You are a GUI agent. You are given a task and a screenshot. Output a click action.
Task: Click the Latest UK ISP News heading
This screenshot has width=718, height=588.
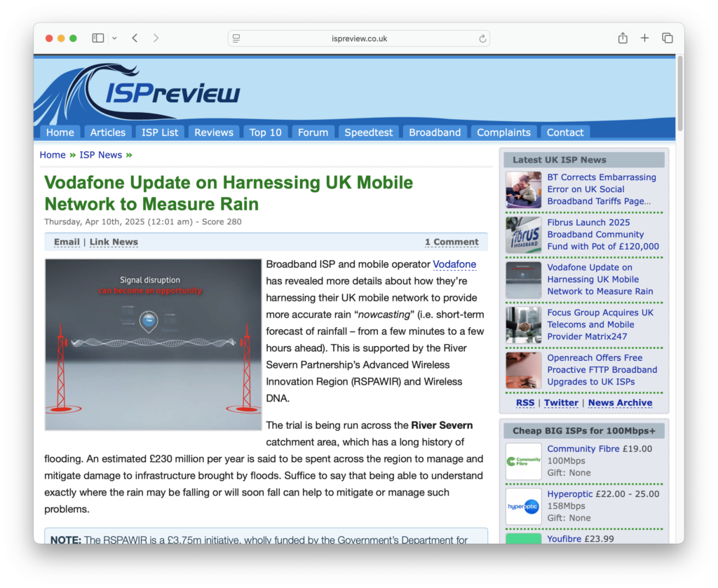point(559,160)
